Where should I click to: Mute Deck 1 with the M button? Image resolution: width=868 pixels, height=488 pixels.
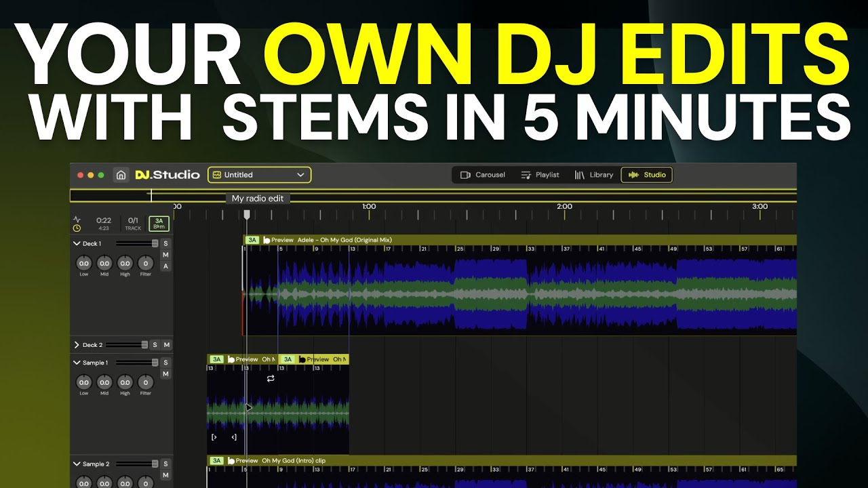point(165,255)
